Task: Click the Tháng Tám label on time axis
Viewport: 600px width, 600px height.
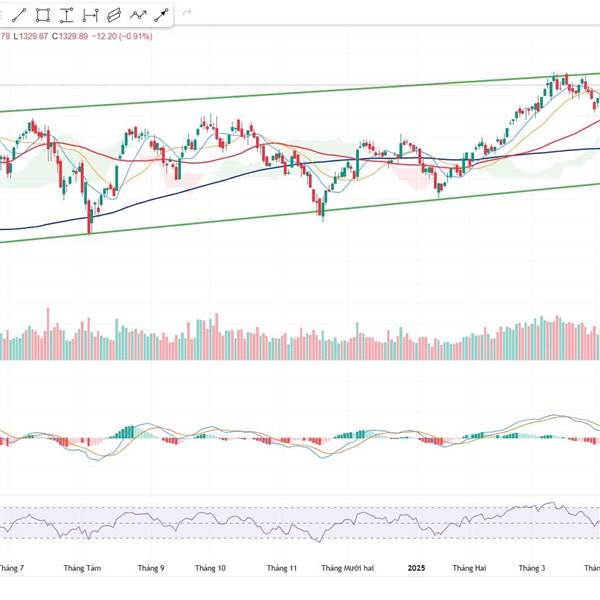Action: tap(82, 568)
